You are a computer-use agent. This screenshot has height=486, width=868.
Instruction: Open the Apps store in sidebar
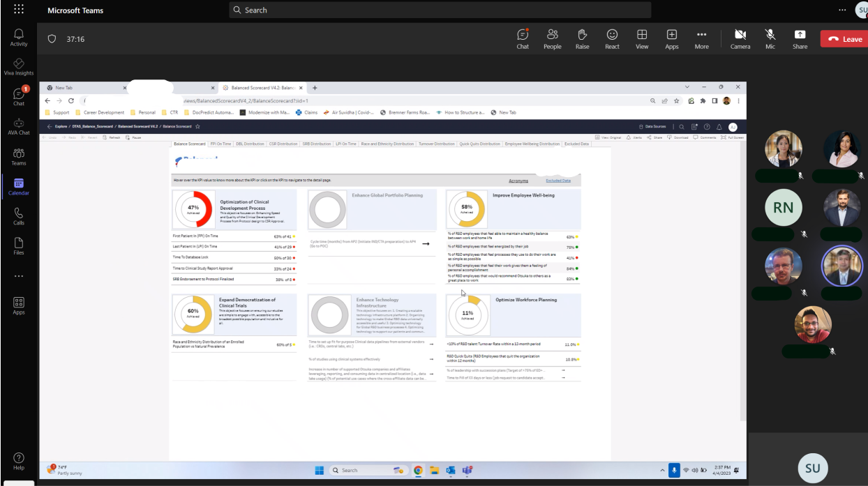point(19,306)
